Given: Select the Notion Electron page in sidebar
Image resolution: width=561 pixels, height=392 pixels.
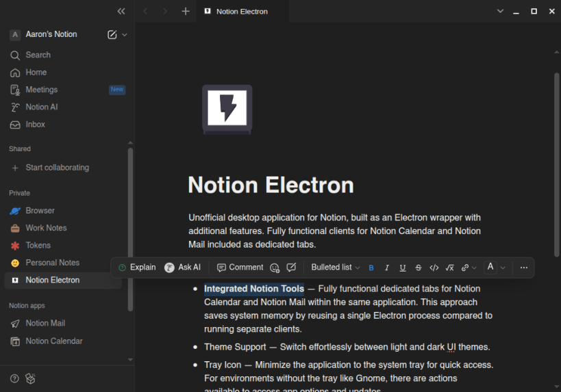Looking at the screenshot, I should click(63, 280).
